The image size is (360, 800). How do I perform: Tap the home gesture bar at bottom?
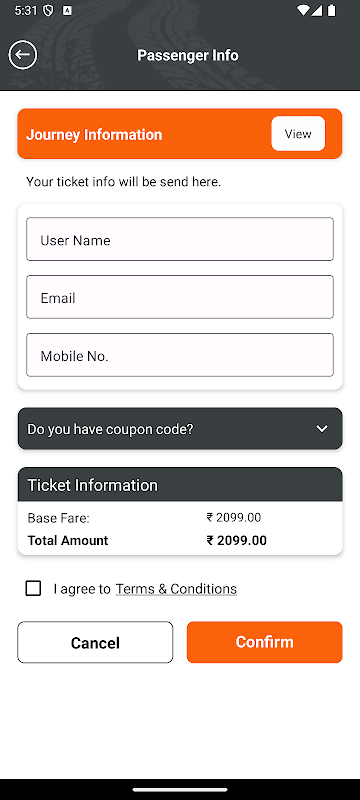[180, 789]
